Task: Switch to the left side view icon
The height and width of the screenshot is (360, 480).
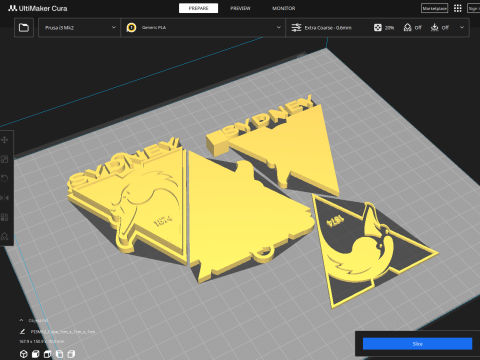Action: click(x=59, y=354)
